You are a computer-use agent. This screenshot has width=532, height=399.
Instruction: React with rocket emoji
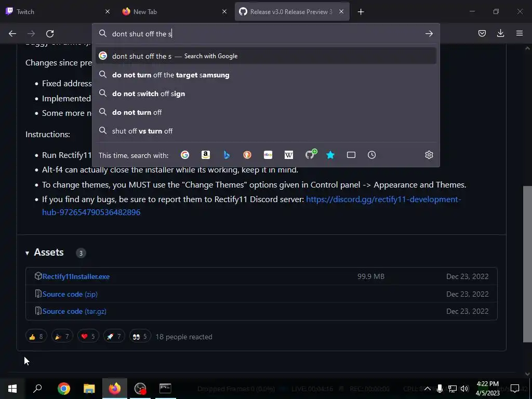pyautogui.click(x=114, y=337)
